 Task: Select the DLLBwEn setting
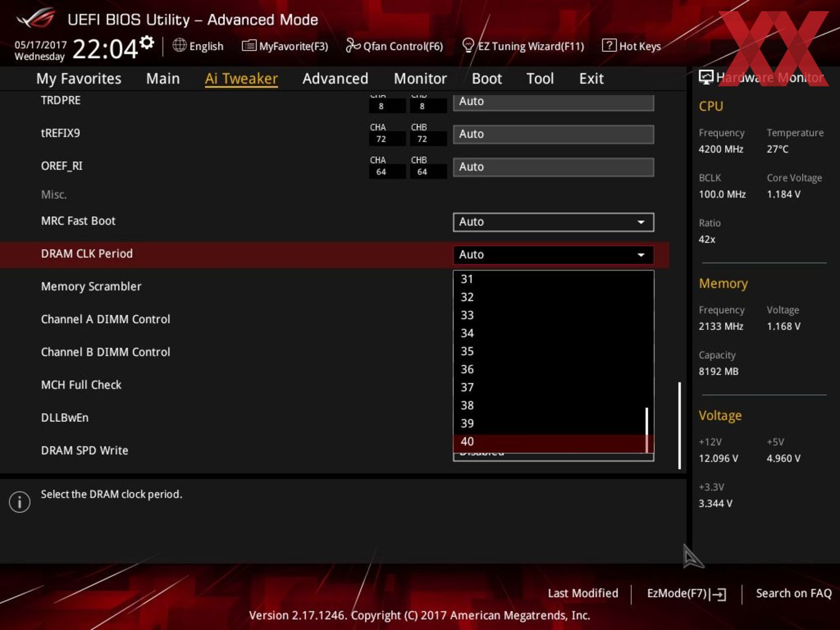point(64,418)
